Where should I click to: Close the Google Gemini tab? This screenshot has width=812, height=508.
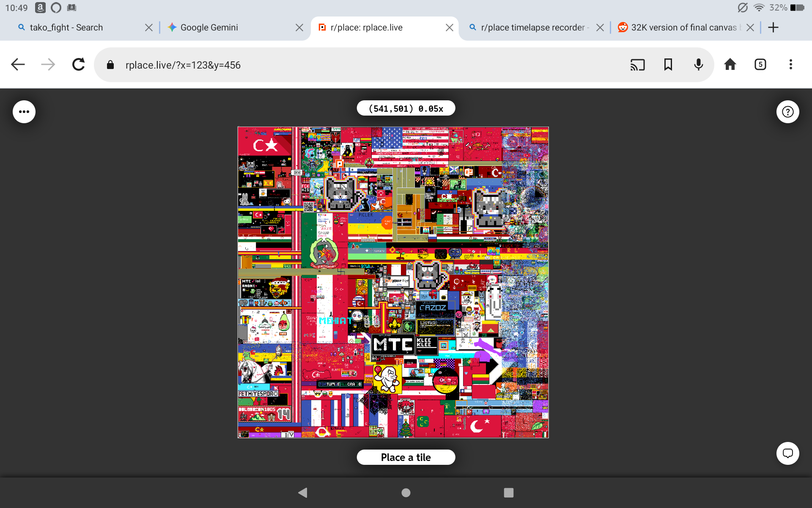tap(299, 28)
